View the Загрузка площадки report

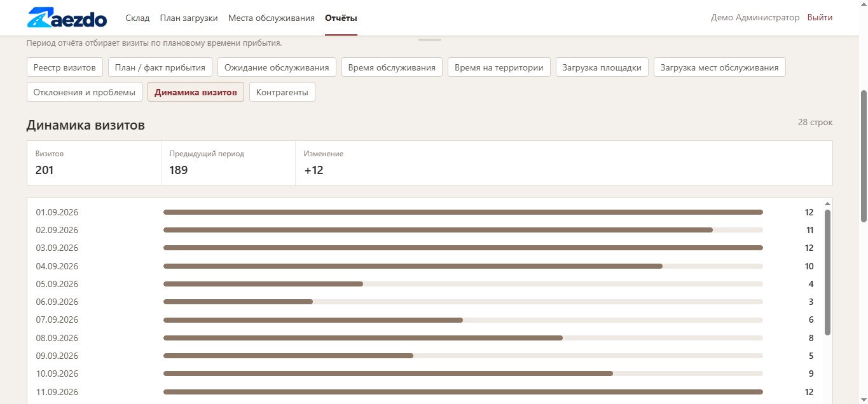coord(602,67)
